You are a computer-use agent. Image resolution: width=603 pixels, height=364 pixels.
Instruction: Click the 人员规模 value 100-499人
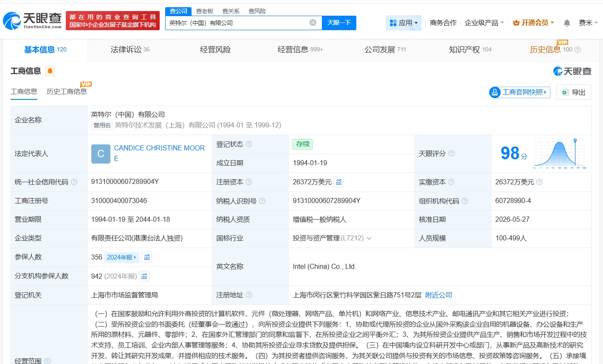511,238
